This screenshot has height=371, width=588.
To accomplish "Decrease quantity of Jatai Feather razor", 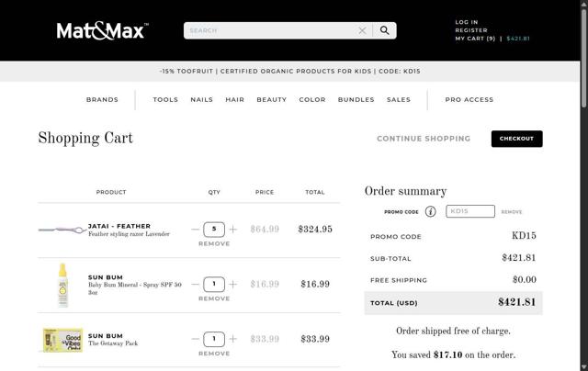I will [x=195, y=230].
